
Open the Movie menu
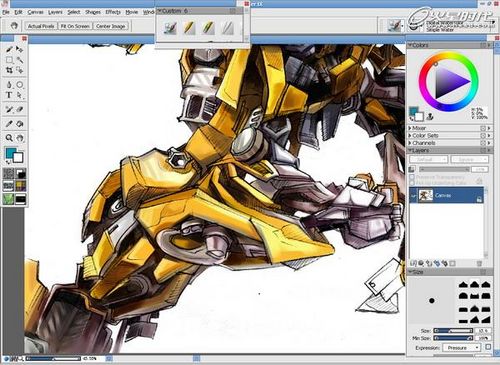(132, 12)
